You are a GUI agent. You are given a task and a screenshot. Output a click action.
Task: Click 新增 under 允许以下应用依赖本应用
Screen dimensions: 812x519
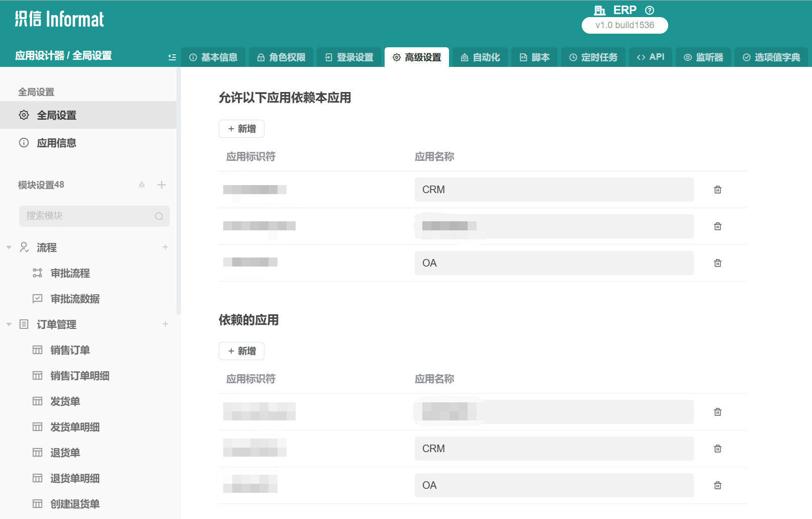(x=241, y=129)
